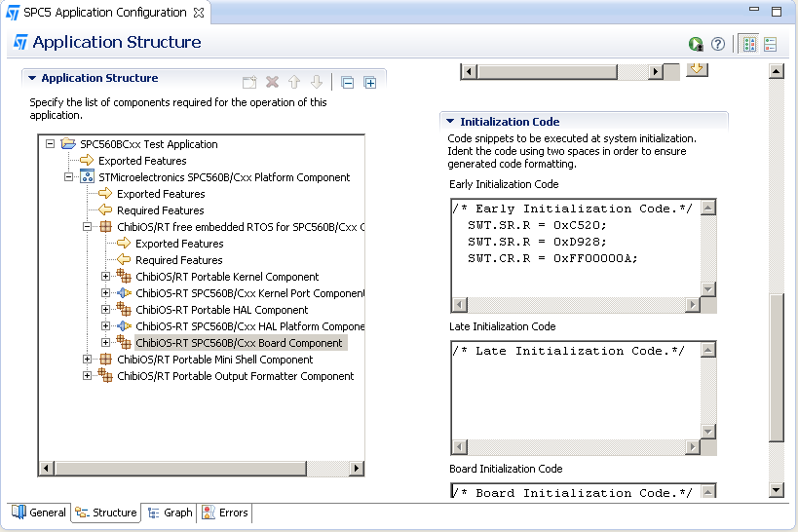This screenshot has width=798, height=532.
Task: Collapse the STMicroelectronics Platform Component node
Action: click(x=69, y=177)
